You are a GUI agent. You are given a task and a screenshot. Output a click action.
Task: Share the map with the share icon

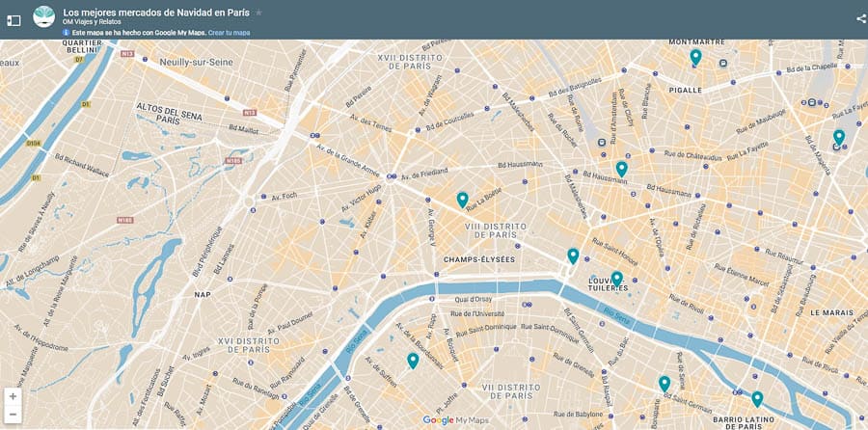point(861,19)
